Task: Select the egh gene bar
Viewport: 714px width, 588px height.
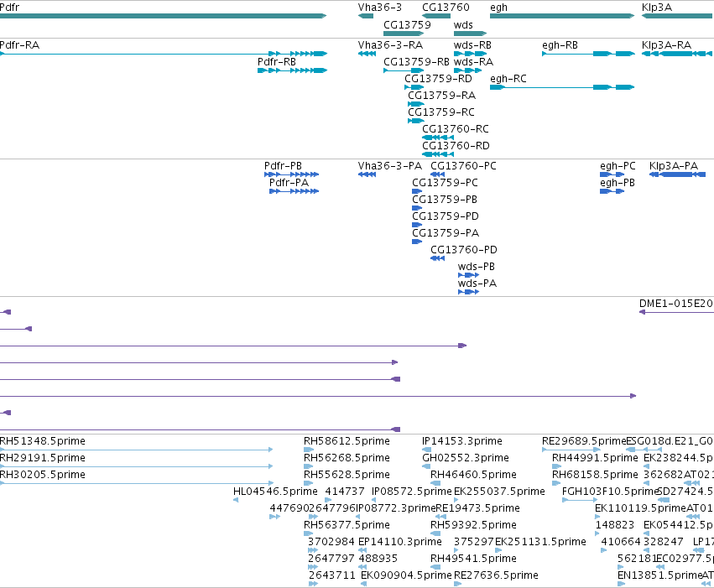Action: click(562, 16)
